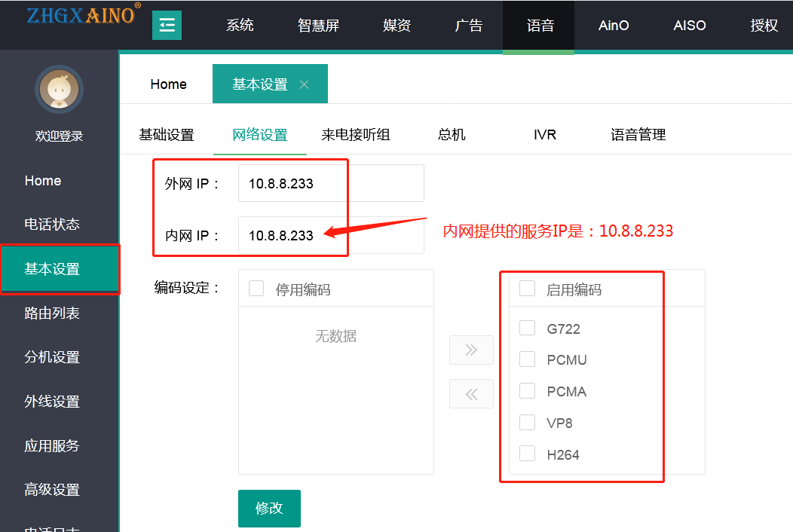The image size is (793, 532).
Task: Open the 语音 top menu
Action: pyautogui.click(x=540, y=26)
